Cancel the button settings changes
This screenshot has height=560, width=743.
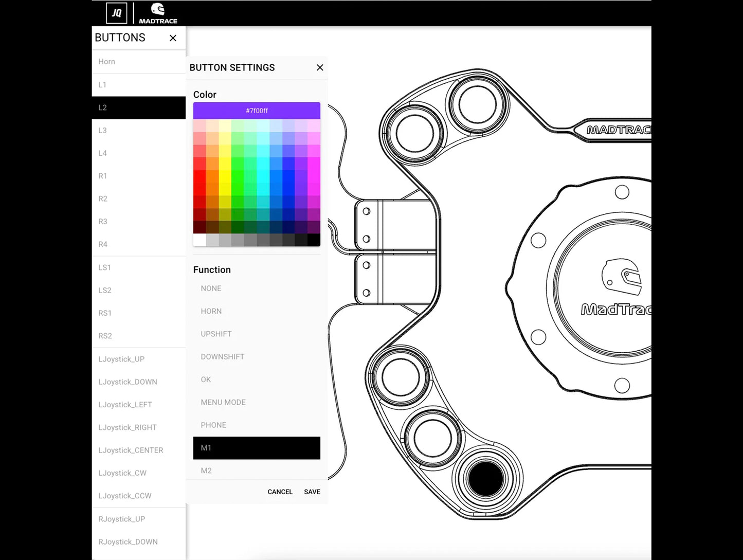[x=280, y=492]
